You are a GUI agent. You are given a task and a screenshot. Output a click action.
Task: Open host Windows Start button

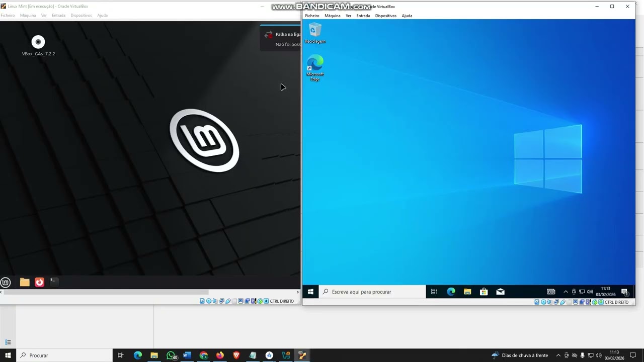8,355
